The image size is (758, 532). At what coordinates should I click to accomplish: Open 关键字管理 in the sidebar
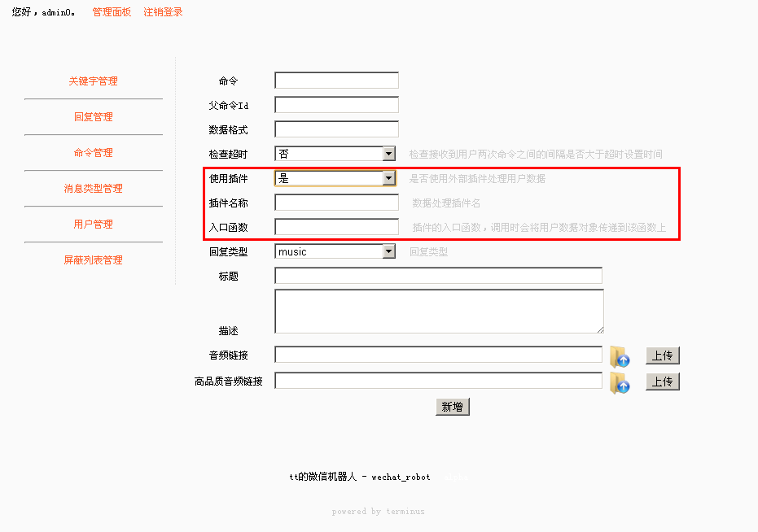point(93,81)
